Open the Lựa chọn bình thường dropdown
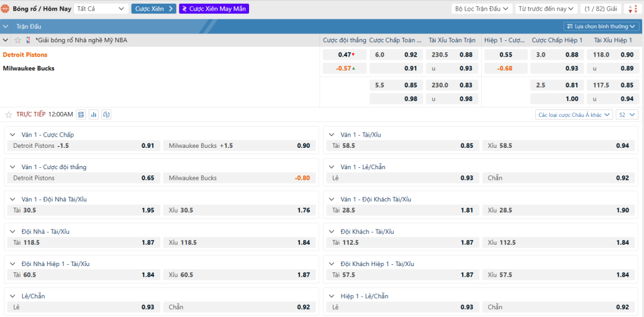 tap(601, 26)
